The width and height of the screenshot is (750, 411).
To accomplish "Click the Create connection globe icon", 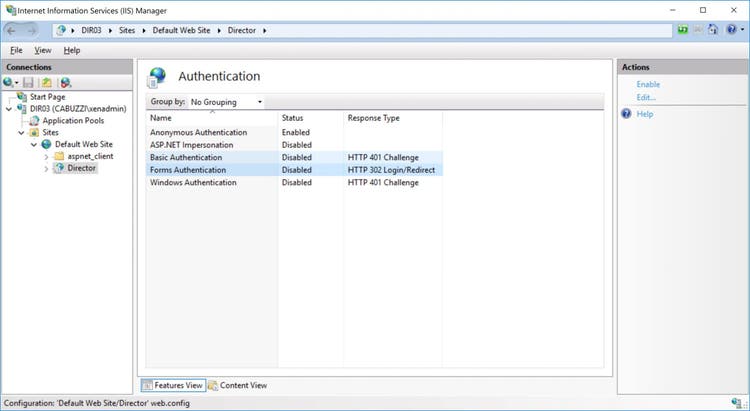I will pyautogui.click(x=8, y=83).
